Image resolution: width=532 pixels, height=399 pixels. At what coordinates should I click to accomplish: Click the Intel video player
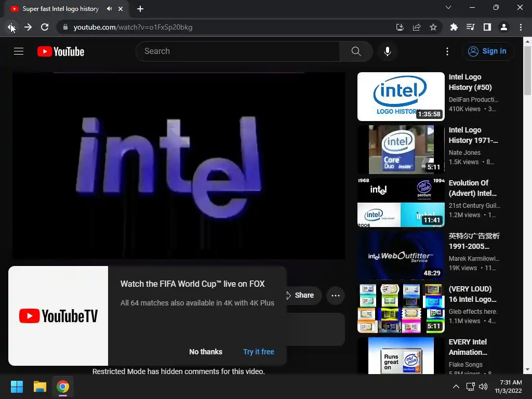(179, 166)
